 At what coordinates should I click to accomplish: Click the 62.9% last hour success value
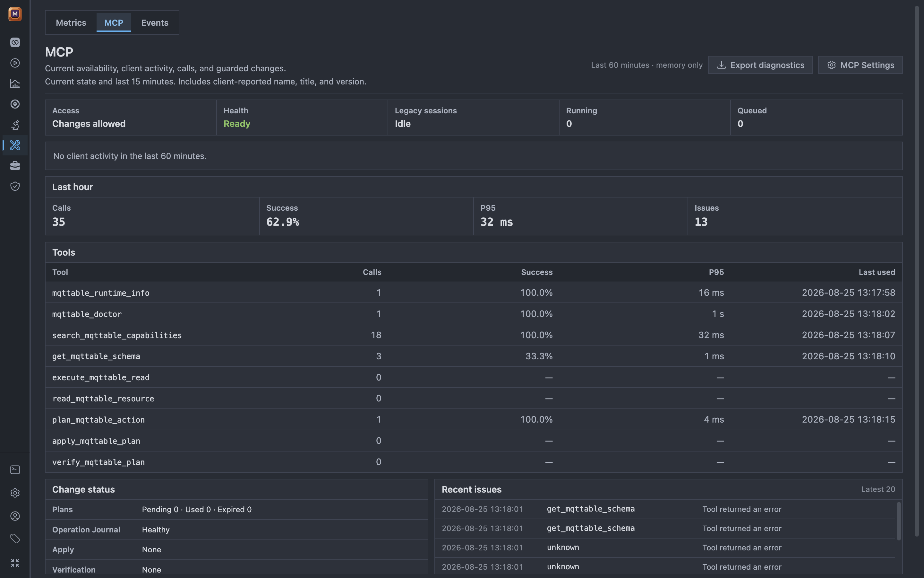pos(283,222)
